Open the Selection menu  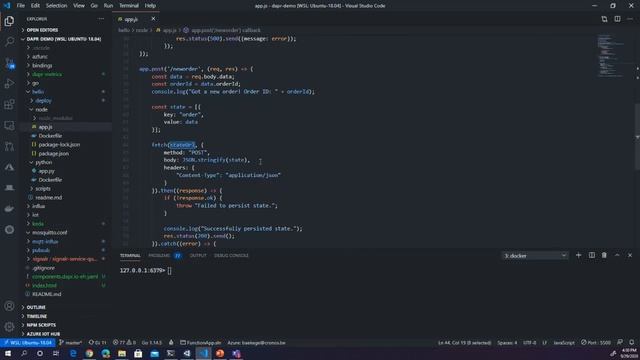[56, 6]
